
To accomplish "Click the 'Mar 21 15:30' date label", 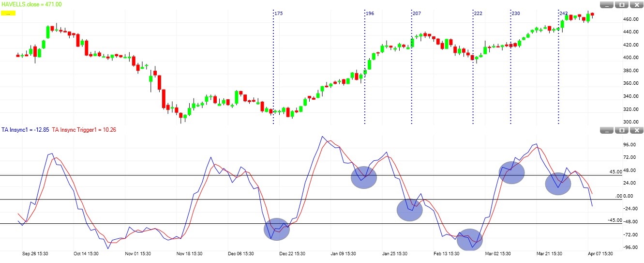I will (549, 253).
